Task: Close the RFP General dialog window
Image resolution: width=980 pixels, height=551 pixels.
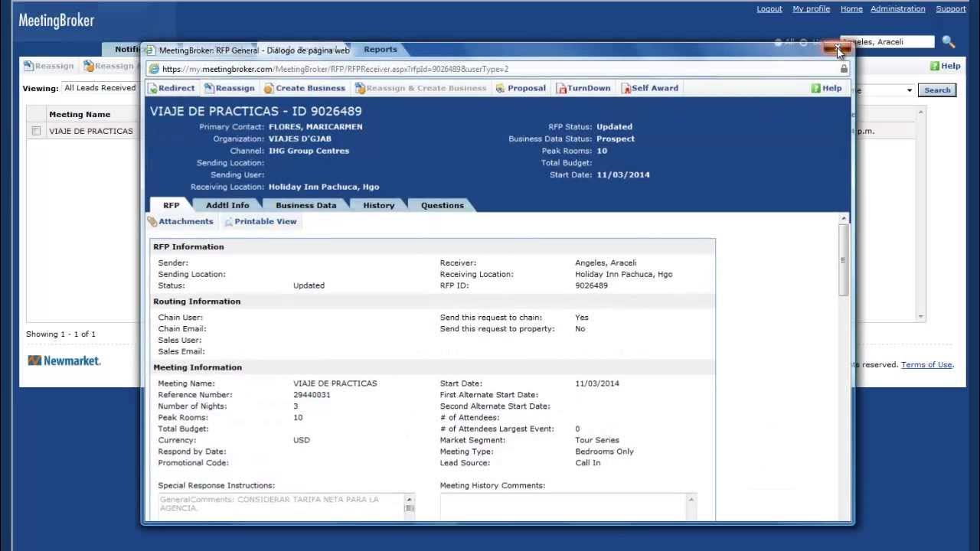Action: 838,48
